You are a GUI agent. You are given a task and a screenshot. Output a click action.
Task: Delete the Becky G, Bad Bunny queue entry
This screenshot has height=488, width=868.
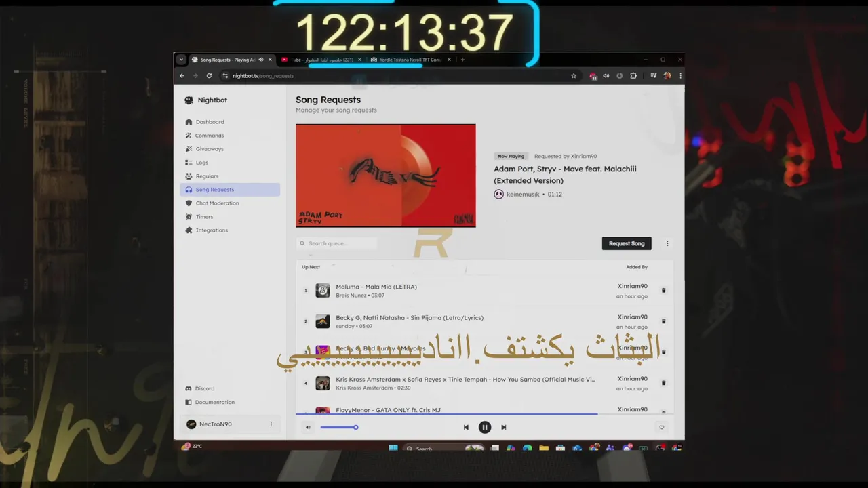pos(663,352)
